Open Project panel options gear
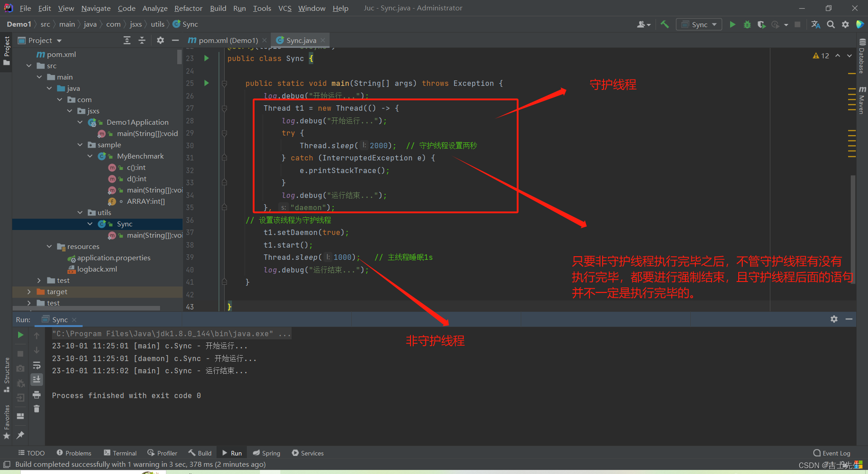 160,41
